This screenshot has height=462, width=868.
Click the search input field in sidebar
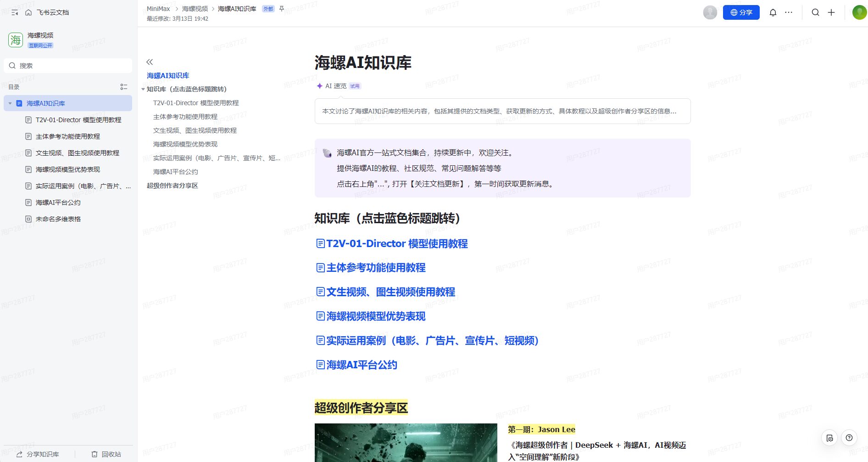(x=68, y=66)
